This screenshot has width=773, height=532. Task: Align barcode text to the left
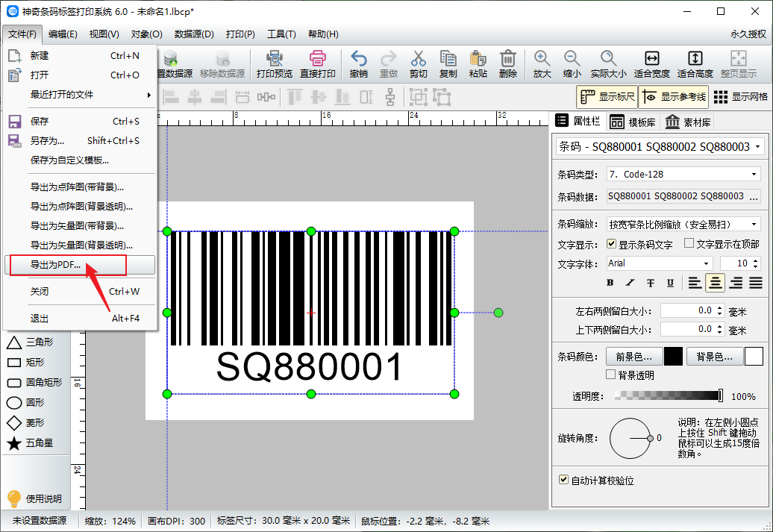point(695,283)
